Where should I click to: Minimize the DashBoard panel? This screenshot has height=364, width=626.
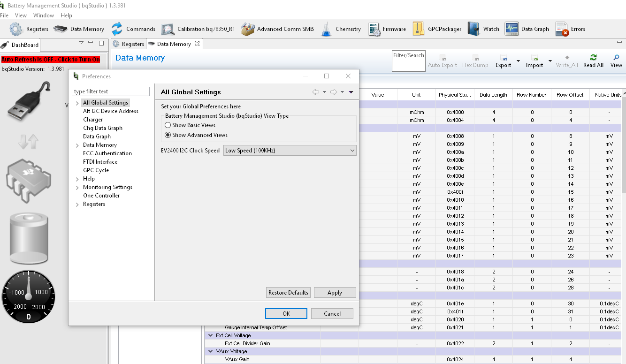coord(91,43)
